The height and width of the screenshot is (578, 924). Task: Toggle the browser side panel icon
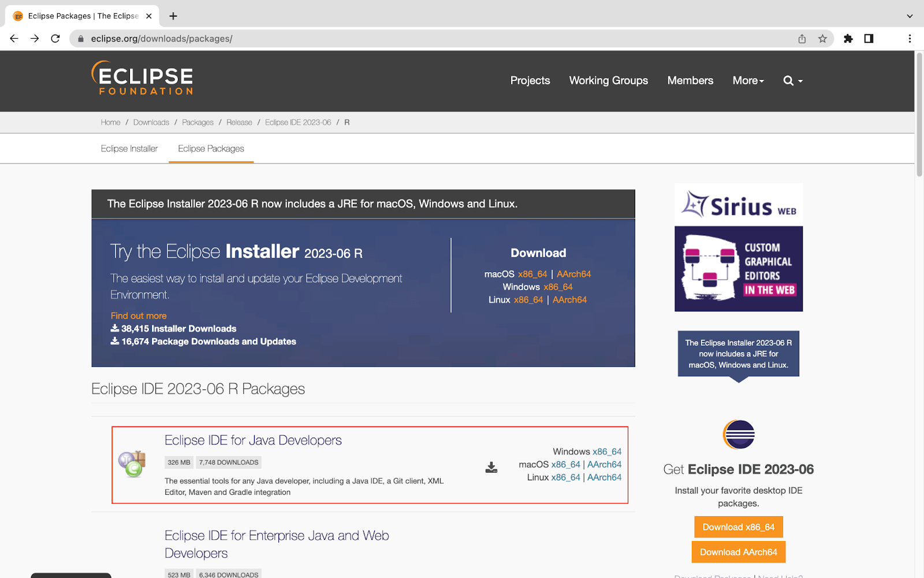click(869, 39)
